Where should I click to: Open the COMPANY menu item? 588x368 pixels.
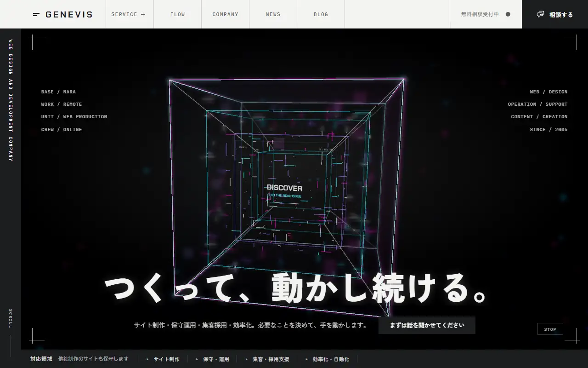226,14
